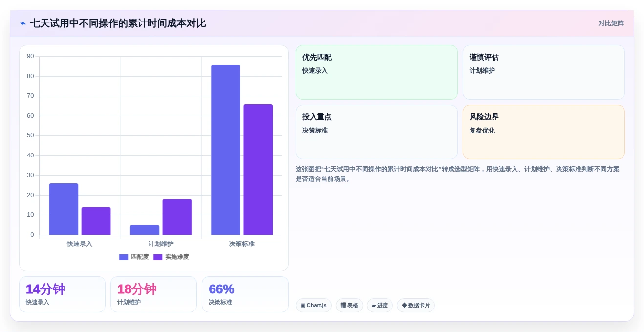Click the 匹配度 legend label

(x=140, y=257)
